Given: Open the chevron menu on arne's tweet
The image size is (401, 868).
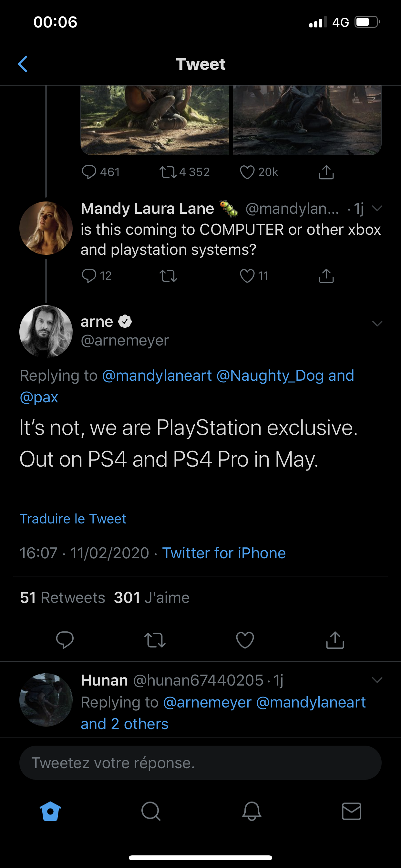Looking at the screenshot, I should 377,324.
